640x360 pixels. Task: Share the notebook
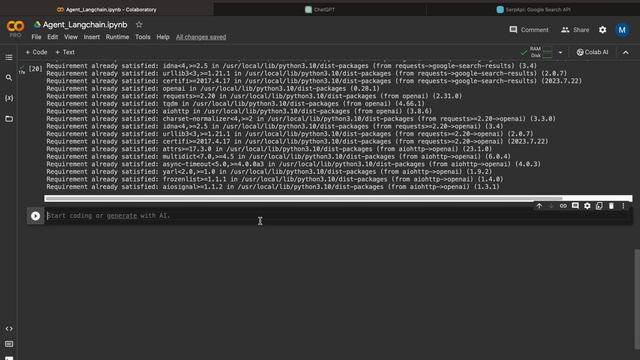575,30
